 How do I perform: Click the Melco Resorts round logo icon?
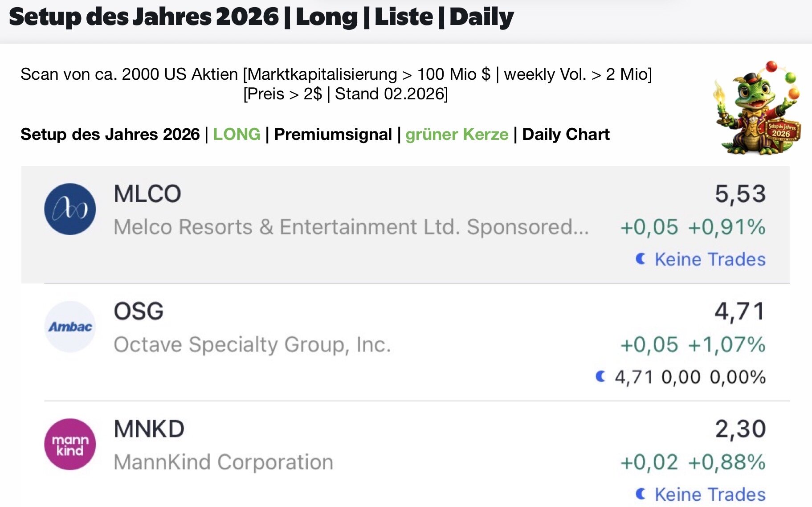70,209
